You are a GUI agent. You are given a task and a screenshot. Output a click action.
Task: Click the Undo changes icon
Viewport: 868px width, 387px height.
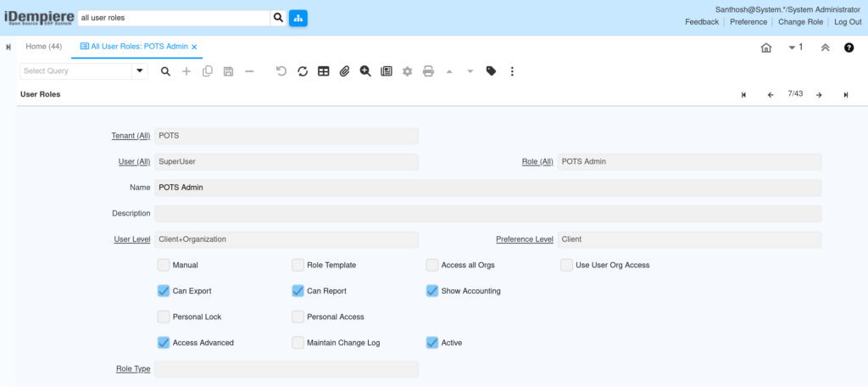[281, 71]
